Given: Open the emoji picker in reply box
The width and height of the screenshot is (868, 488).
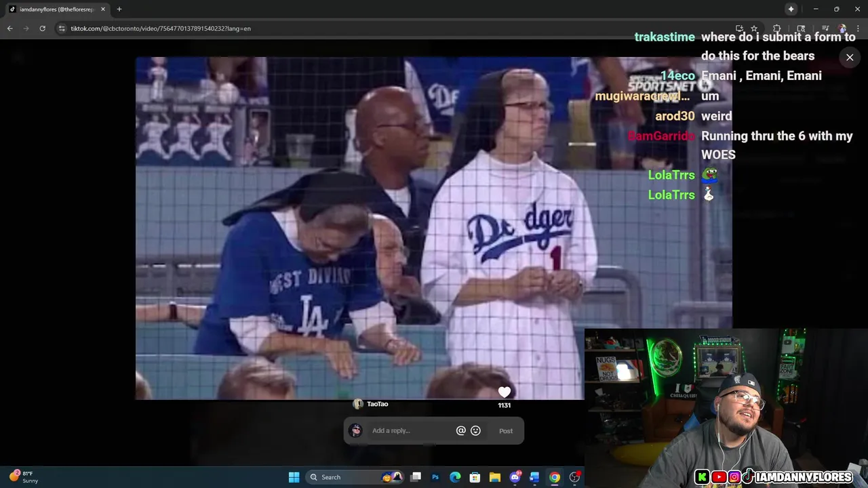Looking at the screenshot, I should (x=475, y=430).
